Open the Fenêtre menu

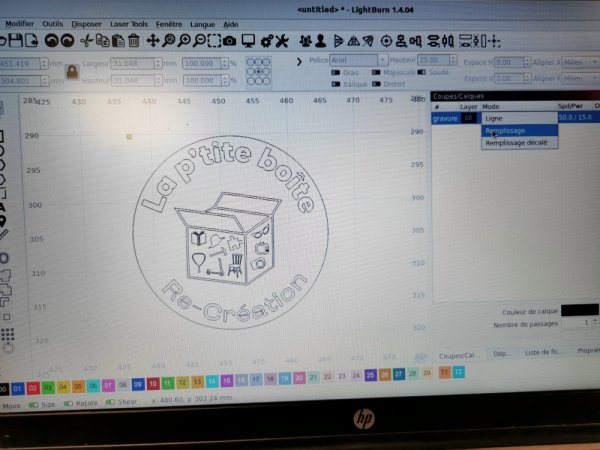click(x=176, y=22)
